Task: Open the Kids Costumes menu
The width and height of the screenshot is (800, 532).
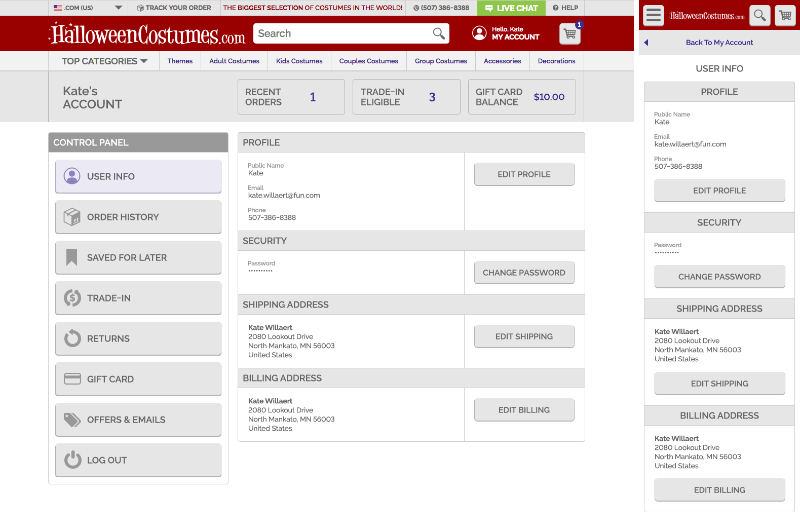Action: (299, 61)
